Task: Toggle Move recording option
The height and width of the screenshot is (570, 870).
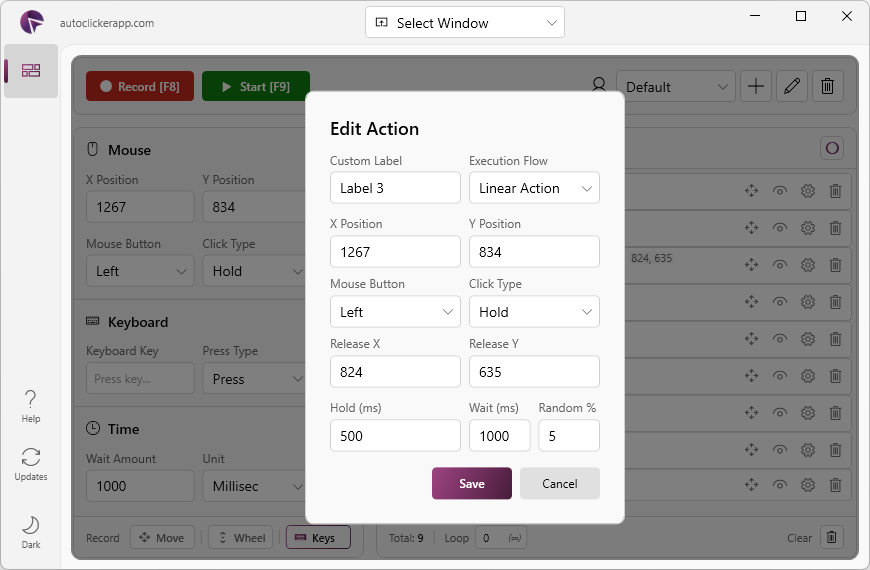Action: (x=162, y=537)
